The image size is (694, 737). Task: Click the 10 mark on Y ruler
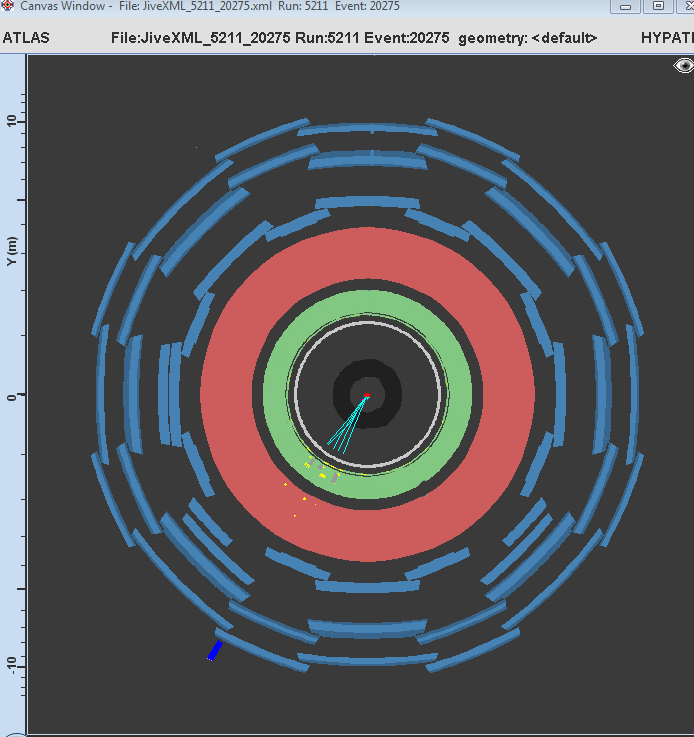tap(13, 121)
